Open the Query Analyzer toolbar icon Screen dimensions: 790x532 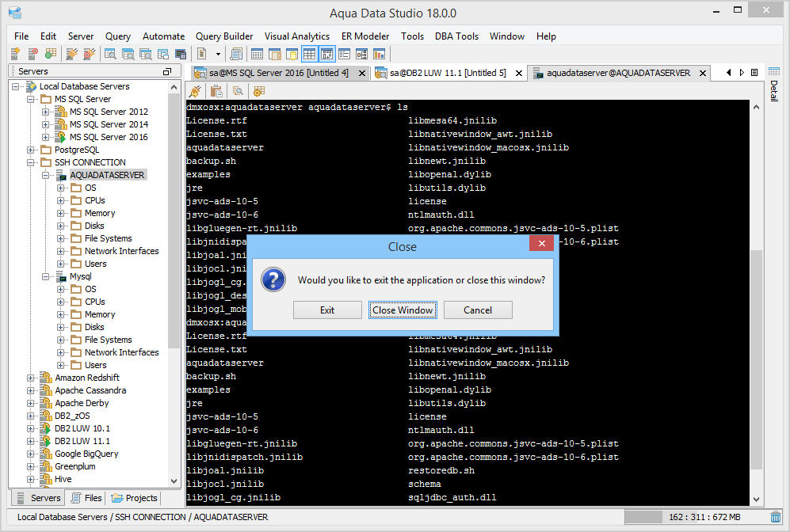[110, 54]
